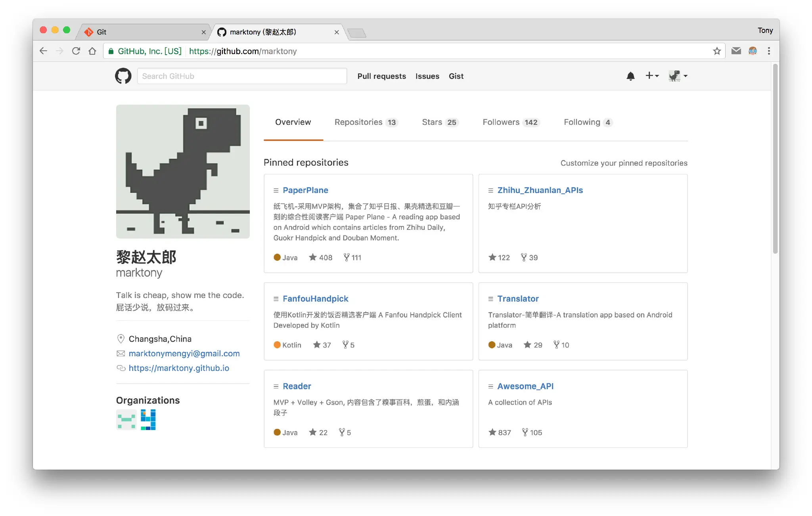Click the Java language dot on Translator
Image resolution: width=812 pixels, height=516 pixels.
point(492,345)
